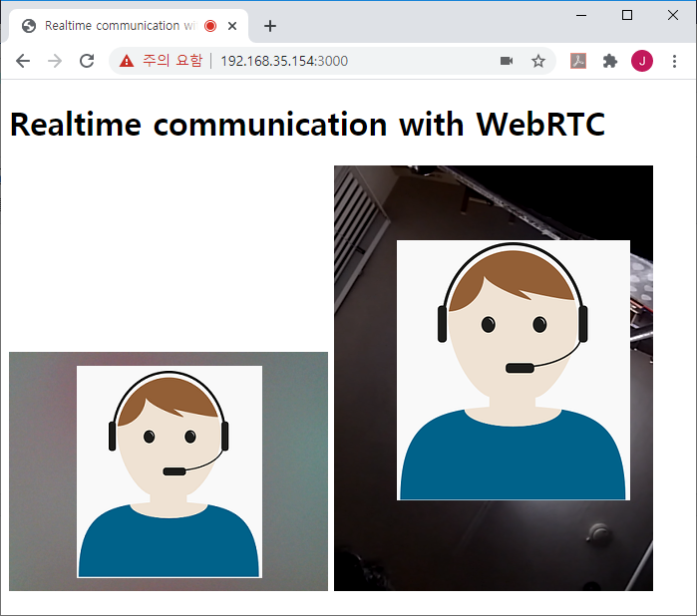Viewport: 697px width, 616px height.
Task: Open the camera permission icon in address bar
Action: [507, 61]
